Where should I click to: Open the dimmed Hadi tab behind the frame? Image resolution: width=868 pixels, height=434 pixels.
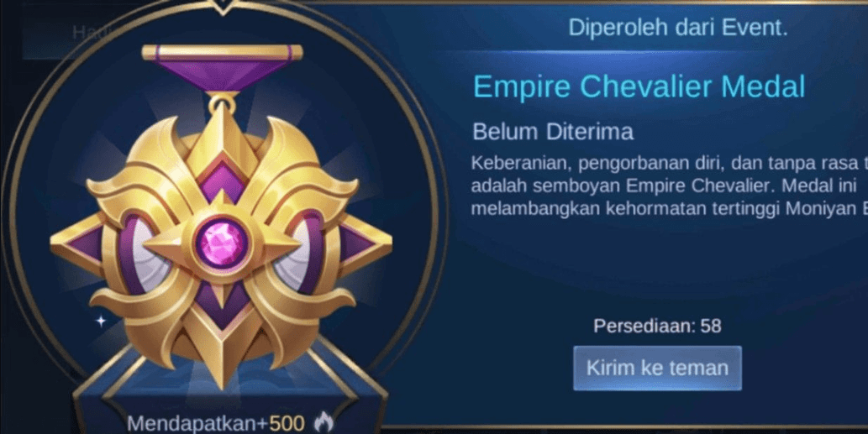pyautogui.click(x=85, y=33)
